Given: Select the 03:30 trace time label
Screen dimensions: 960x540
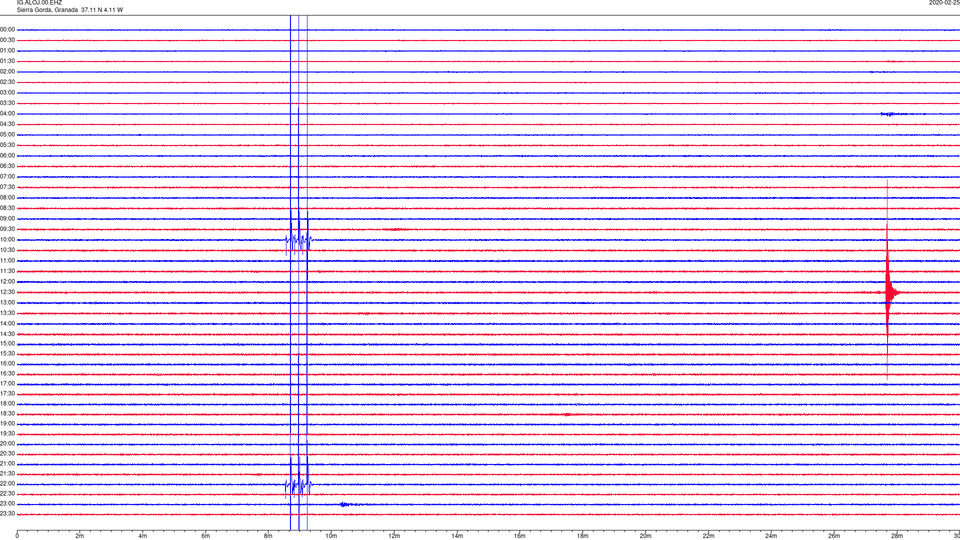Looking at the screenshot, I should (x=7, y=103).
